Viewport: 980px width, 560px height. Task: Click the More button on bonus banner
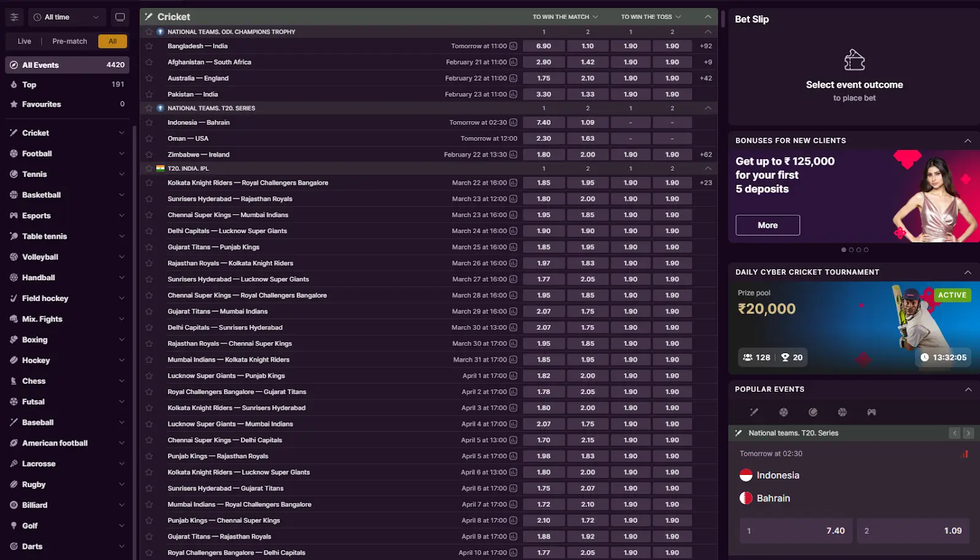tap(767, 225)
